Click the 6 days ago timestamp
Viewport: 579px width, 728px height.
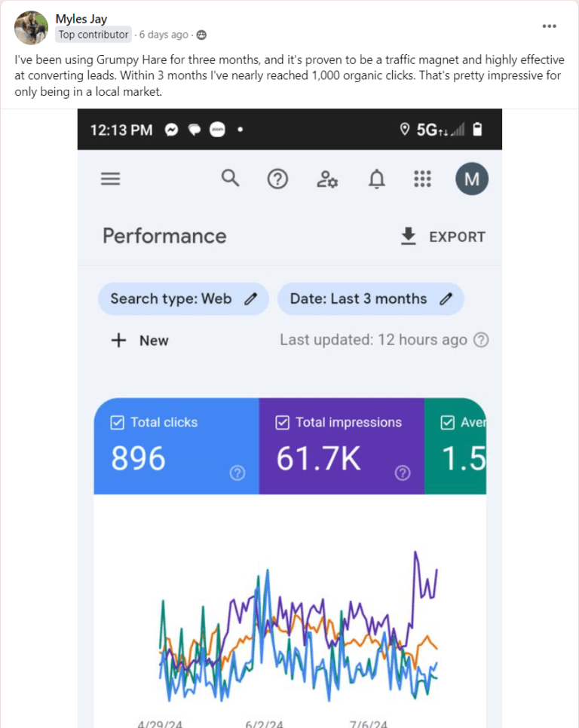(164, 35)
